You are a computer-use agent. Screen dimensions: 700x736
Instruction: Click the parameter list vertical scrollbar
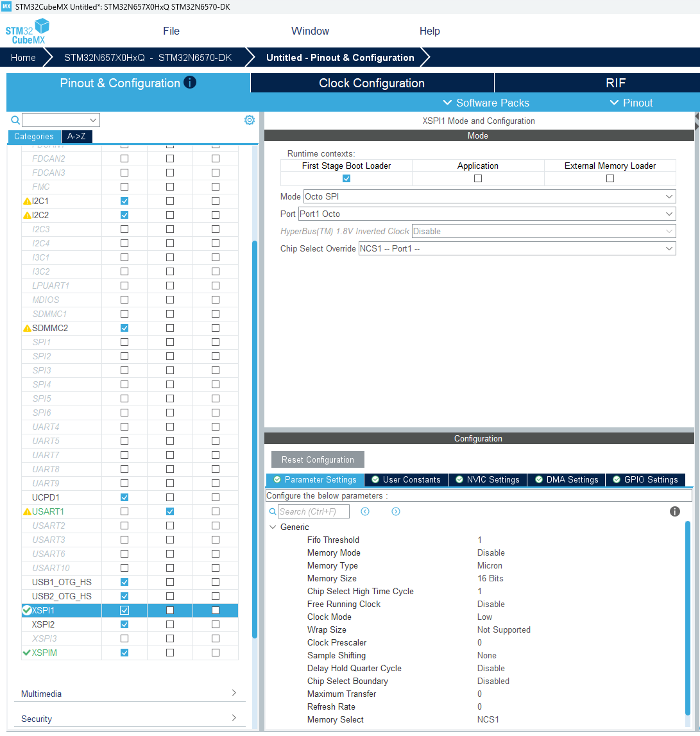(688, 617)
